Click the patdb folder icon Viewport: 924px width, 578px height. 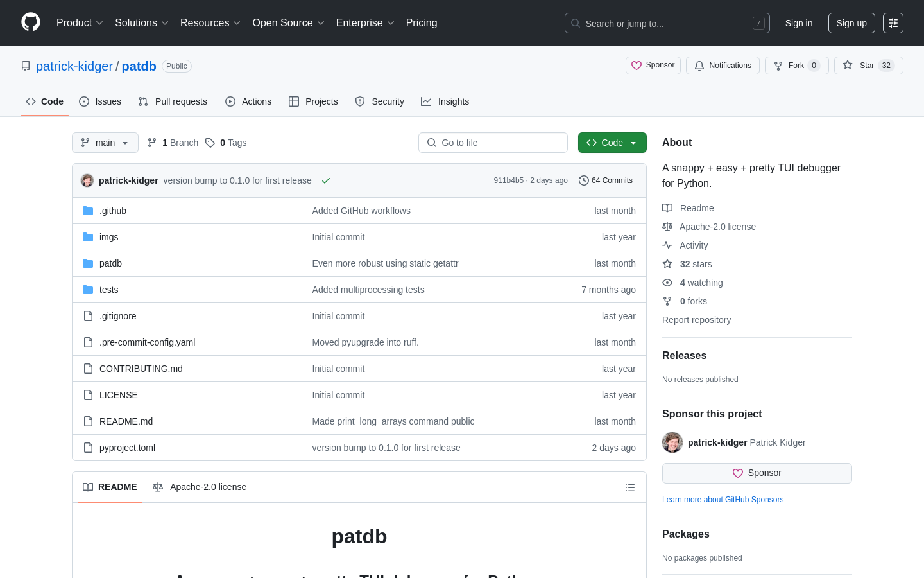pos(88,263)
